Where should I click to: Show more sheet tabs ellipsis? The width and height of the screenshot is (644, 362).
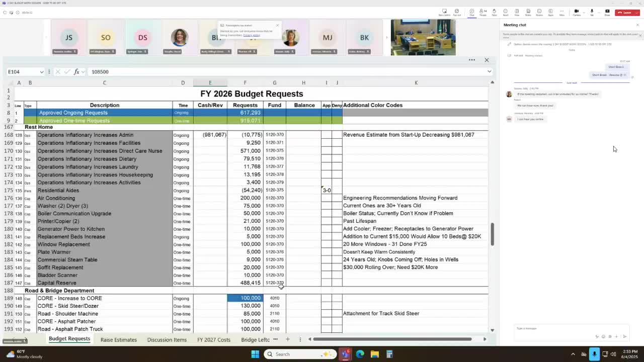pos(275,339)
